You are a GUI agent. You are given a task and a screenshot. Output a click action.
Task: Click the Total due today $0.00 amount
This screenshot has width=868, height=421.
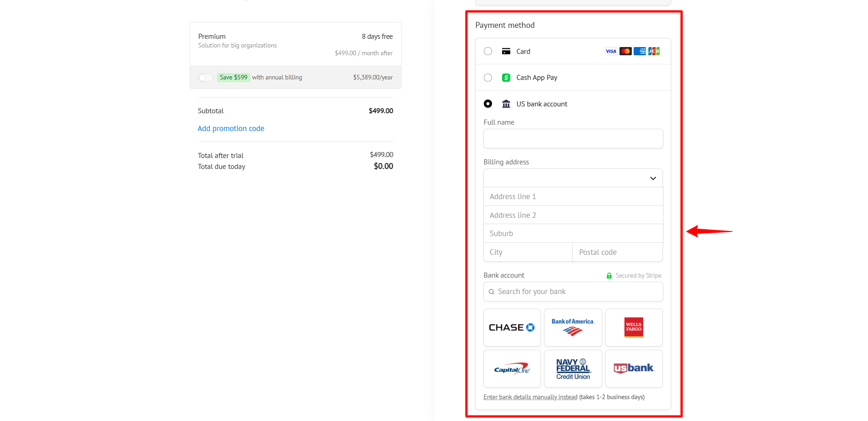click(383, 166)
